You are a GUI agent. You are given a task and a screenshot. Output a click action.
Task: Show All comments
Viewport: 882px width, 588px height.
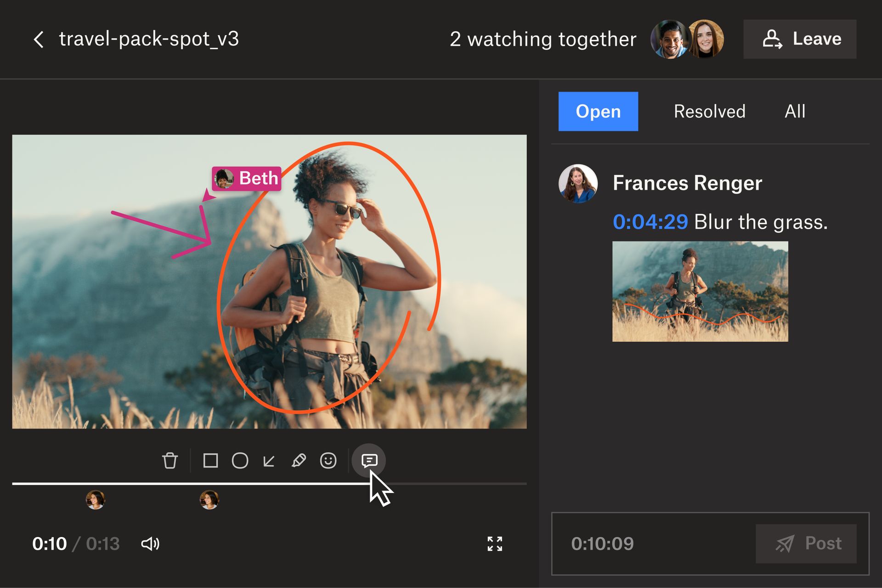(x=796, y=111)
